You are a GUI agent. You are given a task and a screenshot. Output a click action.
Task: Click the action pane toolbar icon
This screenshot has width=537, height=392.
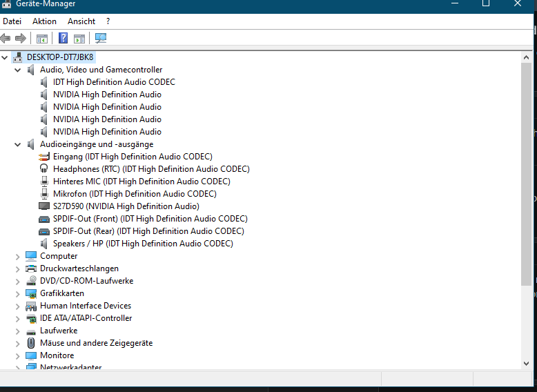[x=79, y=39]
